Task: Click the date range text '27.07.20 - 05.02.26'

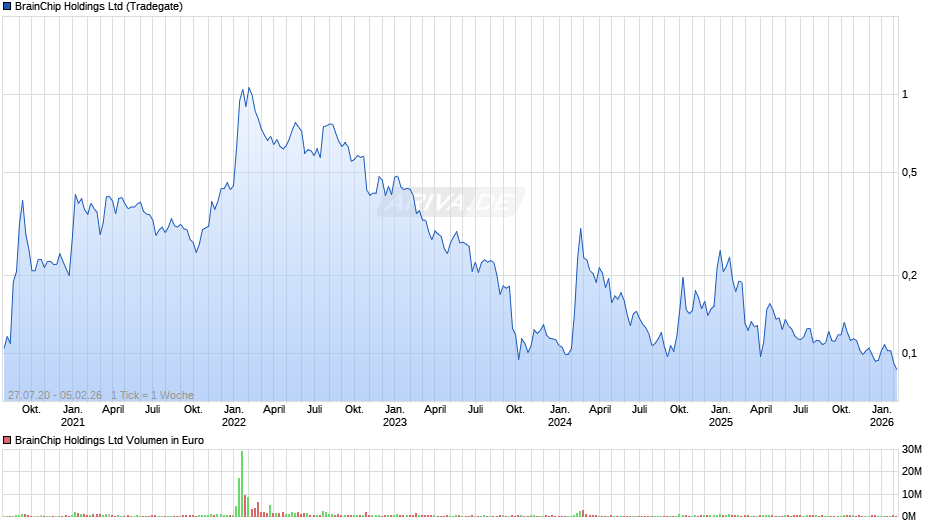Action: (55, 395)
